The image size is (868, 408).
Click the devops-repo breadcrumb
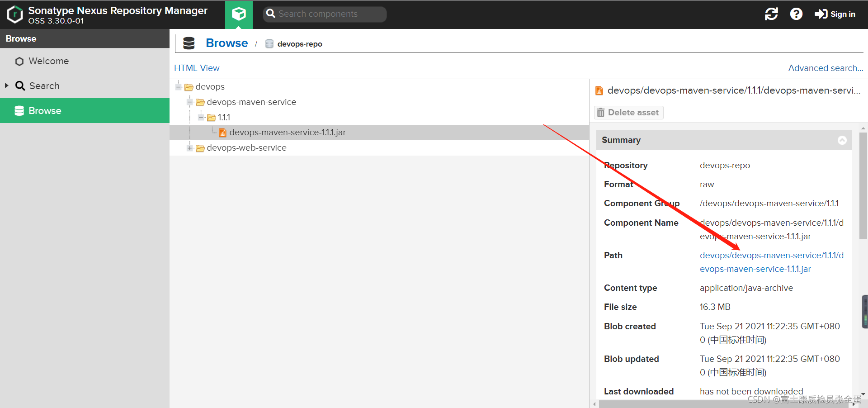coord(300,44)
